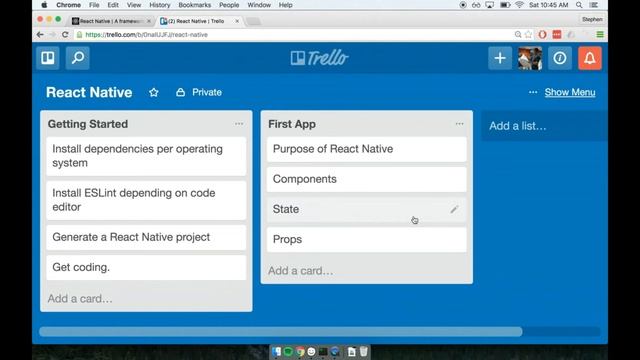Click the Trash icon in the Dock

(x=364, y=351)
